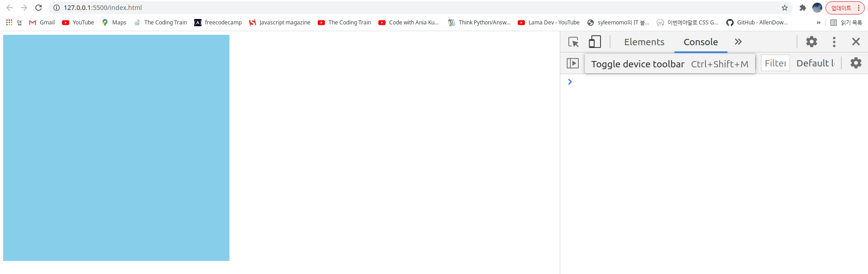Open the Maps bookmark
Screen dimensions: 868x274
tap(114, 22)
